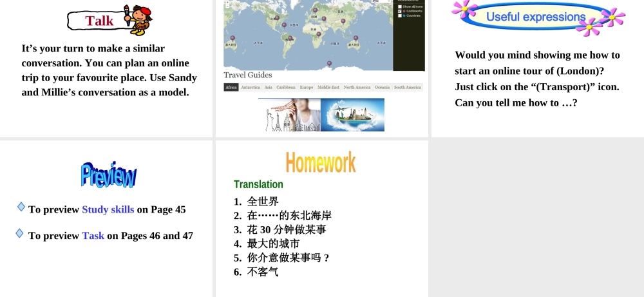Open the Middle East tab
The width and height of the screenshot is (644, 297).
click(x=328, y=87)
